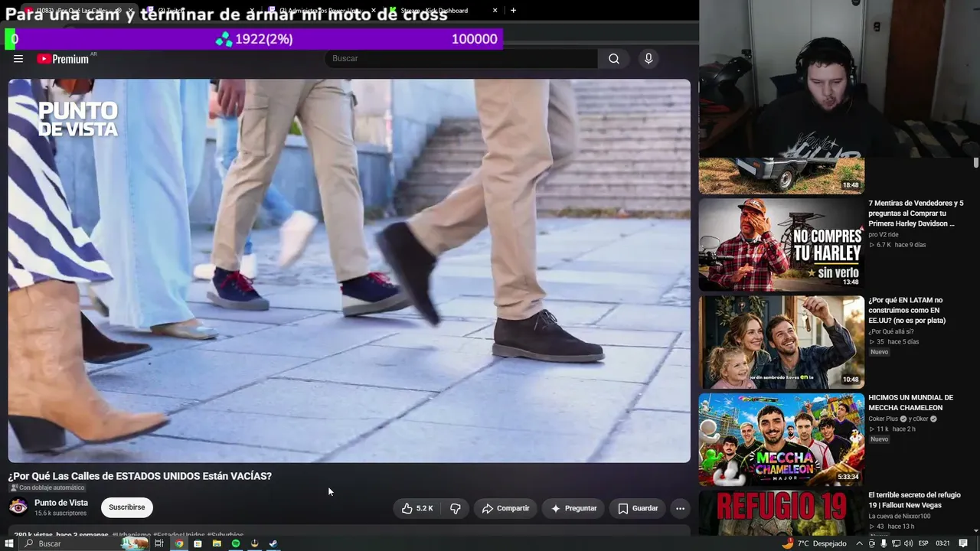Screen dimensions: 980x551
Task: Open the volume control in system tray
Action: (909, 543)
